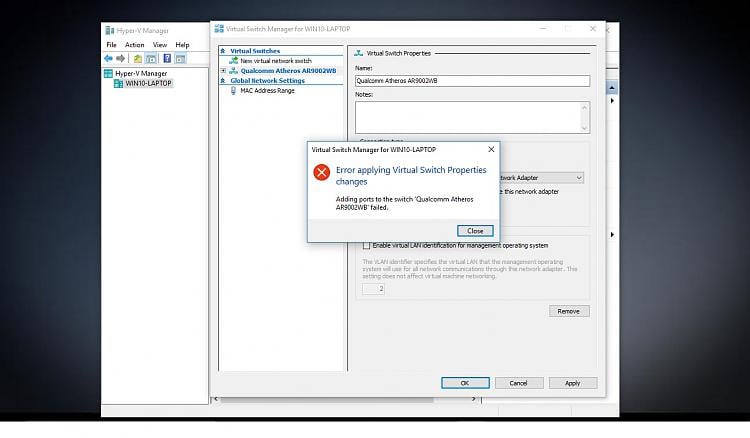
Task: Select 'MAC Address Range' tree entry text
Action: (x=267, y=90)
